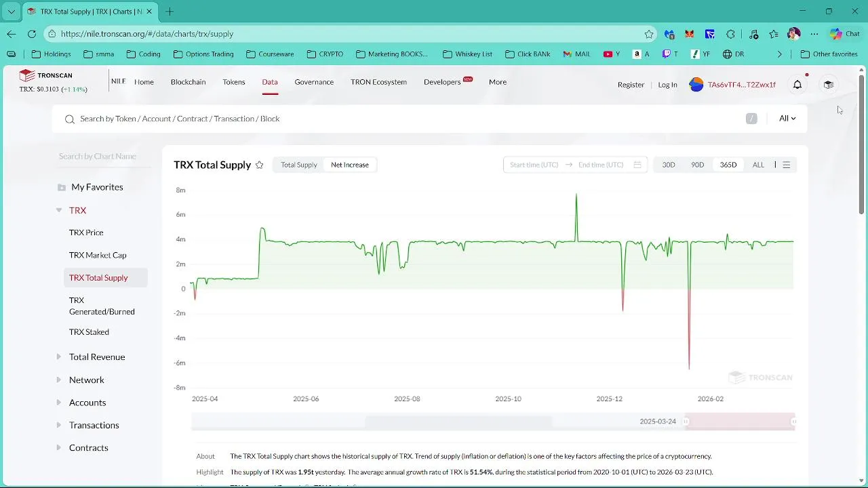The width and height of the screenshot is (868, 488).
Task: Open the notifications bell
Action: coord(797,85)
